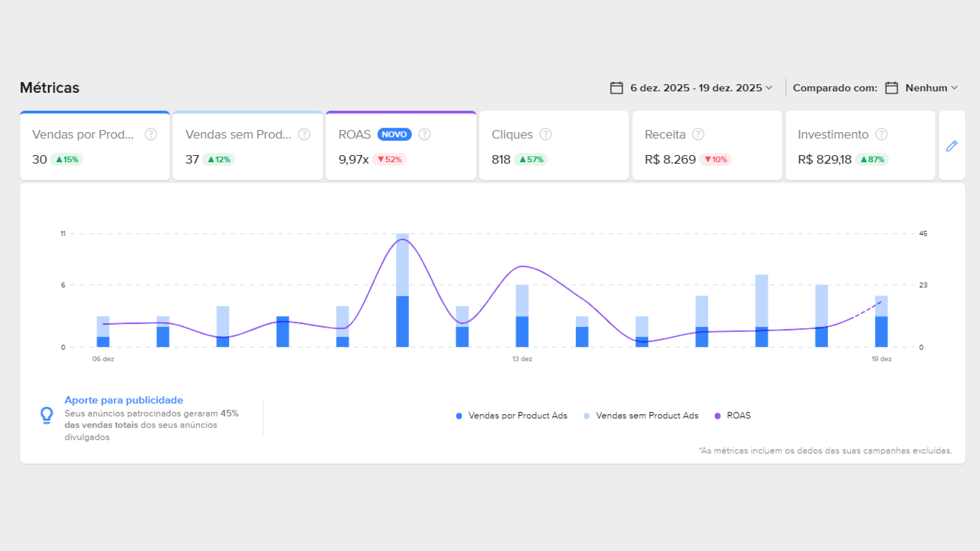The height and width of the screenshot is (551, 980).
Task: Click the help icon beside Receita
Action: tap(698, 134)
